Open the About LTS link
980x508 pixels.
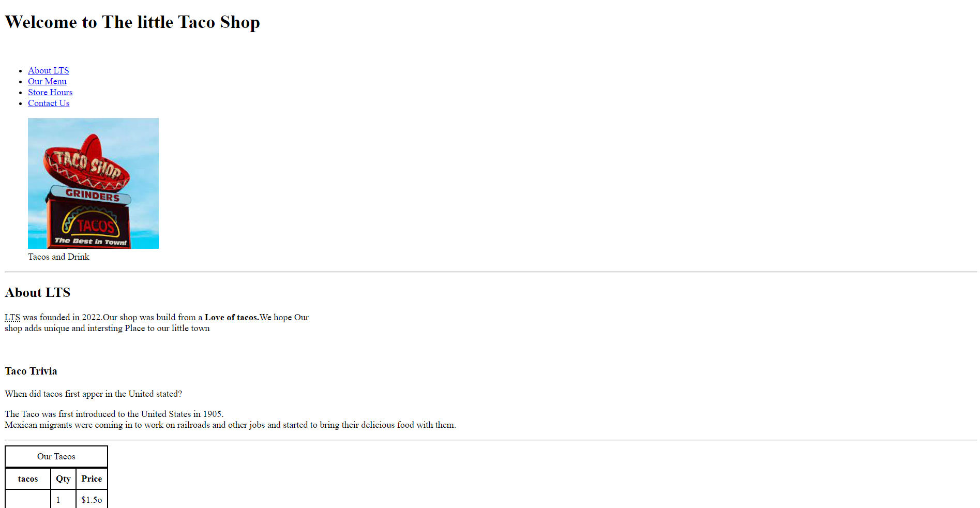click(48, 70)
